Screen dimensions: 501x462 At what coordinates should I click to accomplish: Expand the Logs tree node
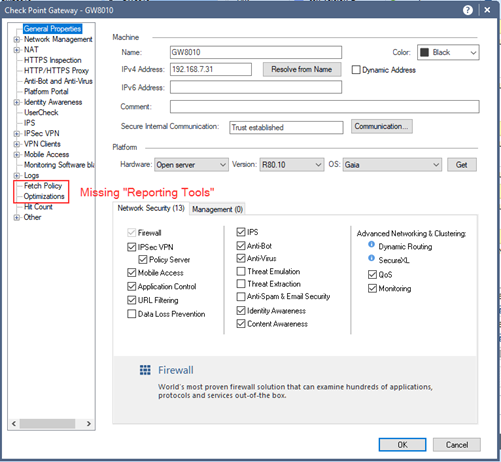17,176
